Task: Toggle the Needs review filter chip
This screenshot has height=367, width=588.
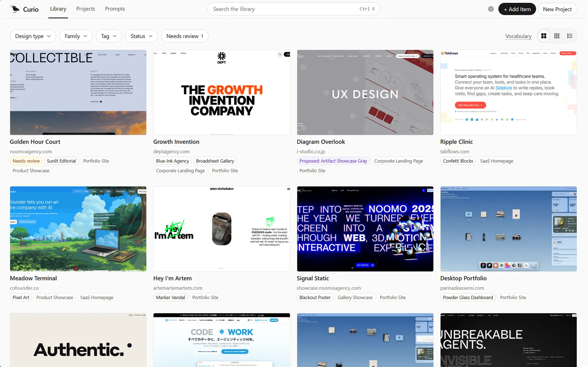Action: pos(185,36)
